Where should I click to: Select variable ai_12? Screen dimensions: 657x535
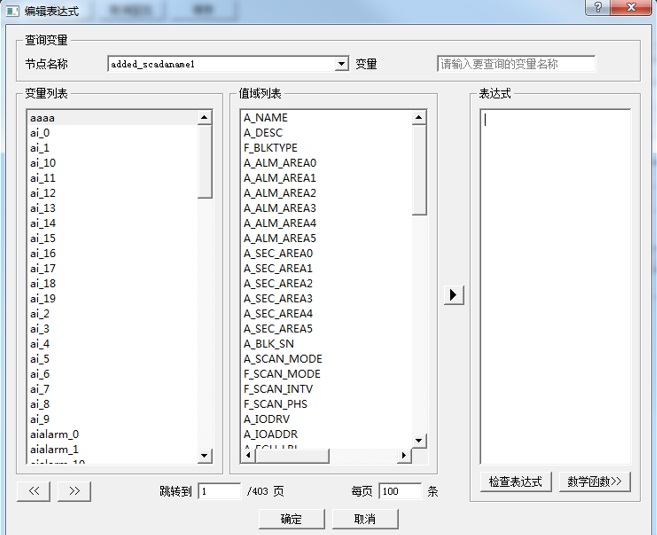click(x=112, y=193)
